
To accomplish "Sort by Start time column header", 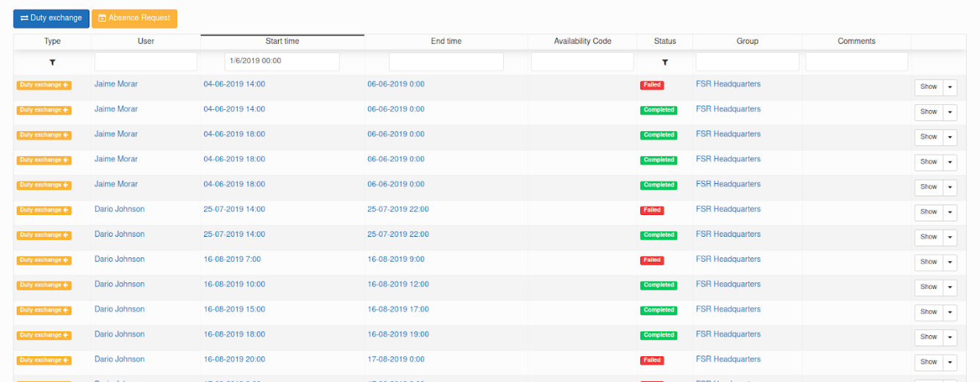I will (282, 41).
